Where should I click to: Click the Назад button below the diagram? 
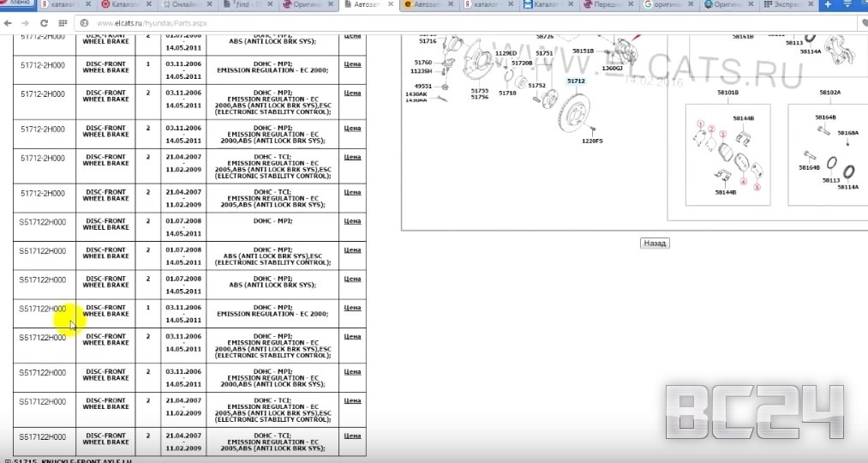click(655, 244)
